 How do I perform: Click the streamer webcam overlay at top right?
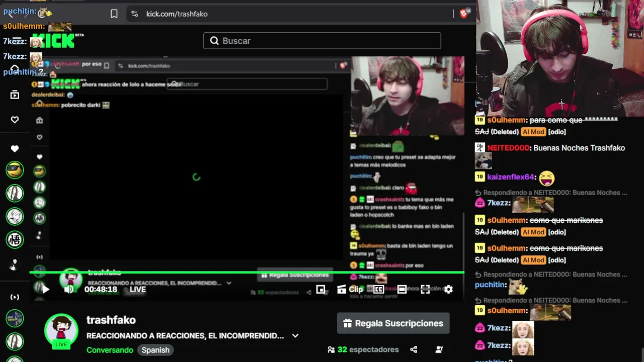(560, 58)
